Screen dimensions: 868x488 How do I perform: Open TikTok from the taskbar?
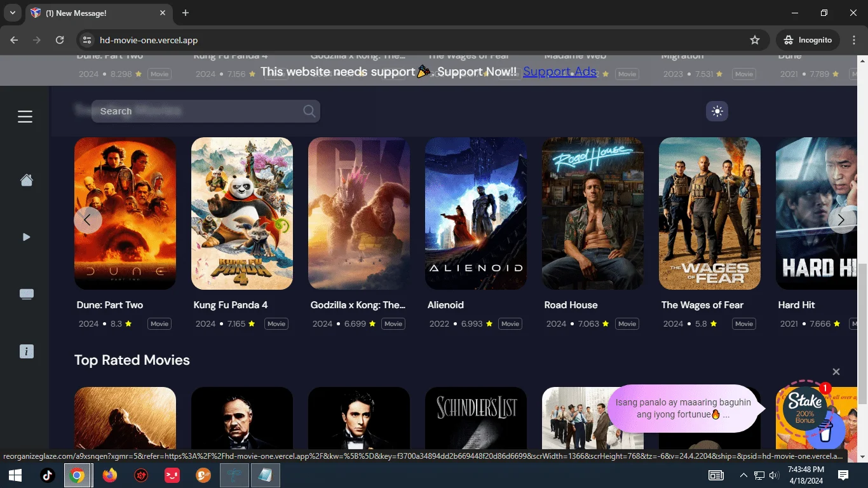click(x=47, y=475)
